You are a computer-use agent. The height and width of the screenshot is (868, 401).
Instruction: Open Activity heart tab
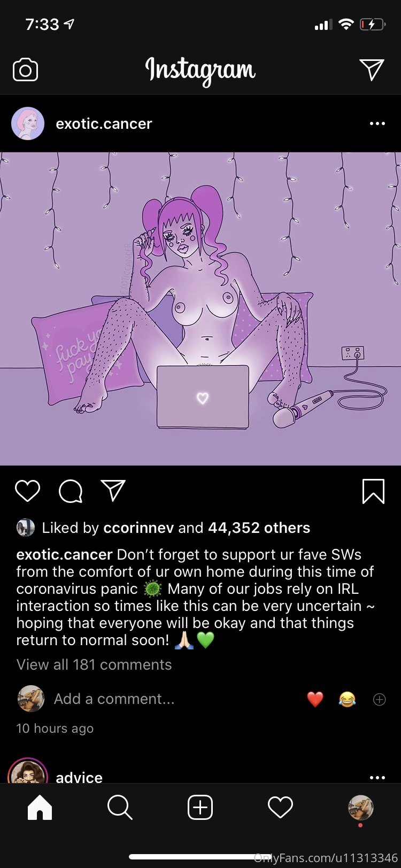[x=280, y=807]
